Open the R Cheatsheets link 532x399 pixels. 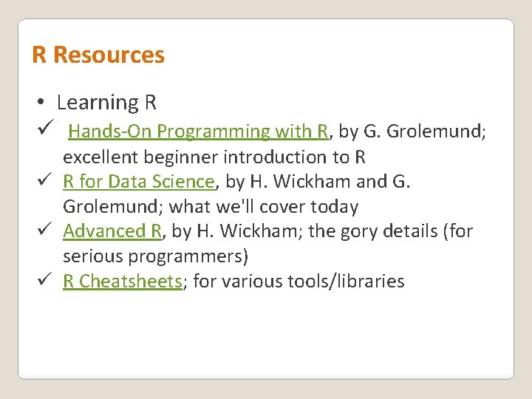coord(122,282)
